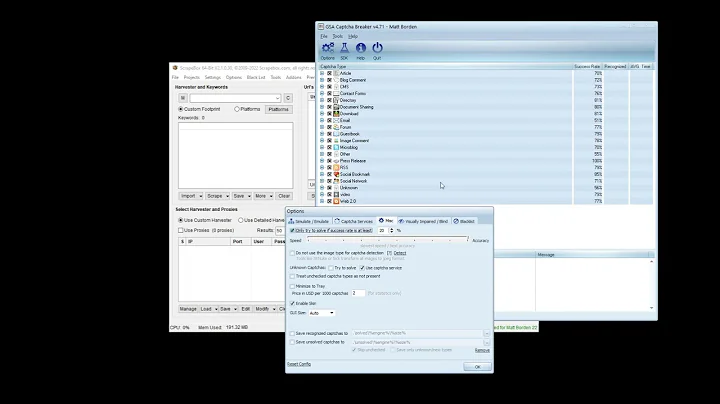This screenshot has width=720, height=404.
Task: Enable 'Treat unchecked captcha types as not present'
Action: (292, 276)
